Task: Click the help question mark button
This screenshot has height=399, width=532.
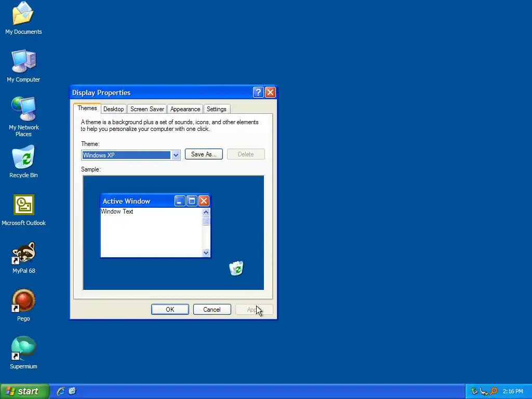Action: 258,92
